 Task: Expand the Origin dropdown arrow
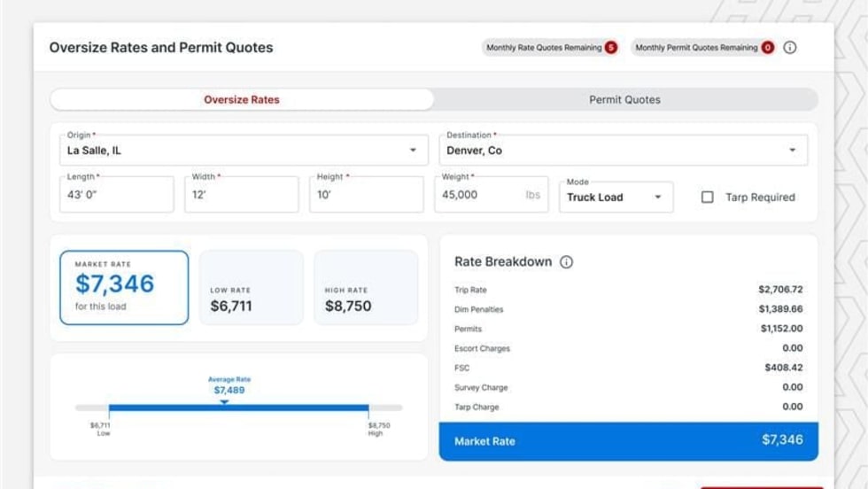click(413, 151)
